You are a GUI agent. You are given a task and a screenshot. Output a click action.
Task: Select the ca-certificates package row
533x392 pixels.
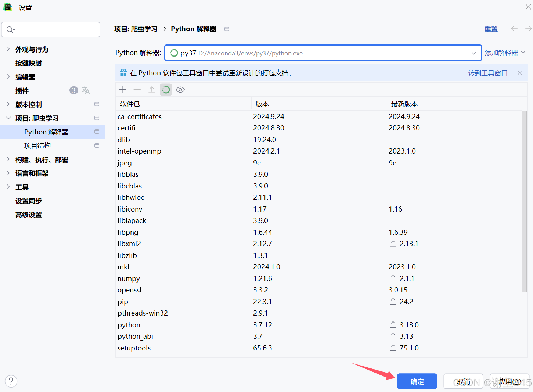318,116
